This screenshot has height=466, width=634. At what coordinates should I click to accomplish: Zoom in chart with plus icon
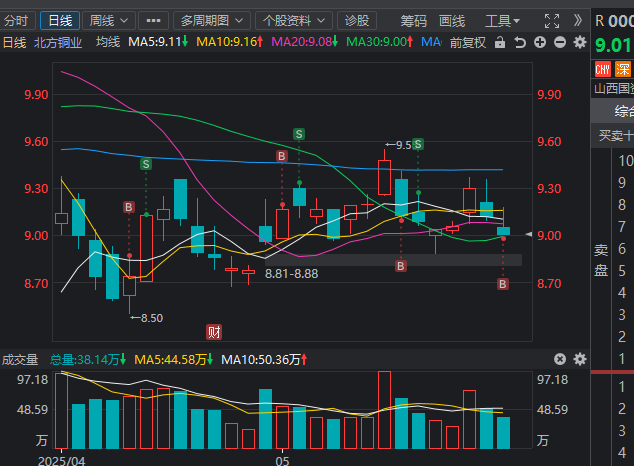(x=539, y=41)
